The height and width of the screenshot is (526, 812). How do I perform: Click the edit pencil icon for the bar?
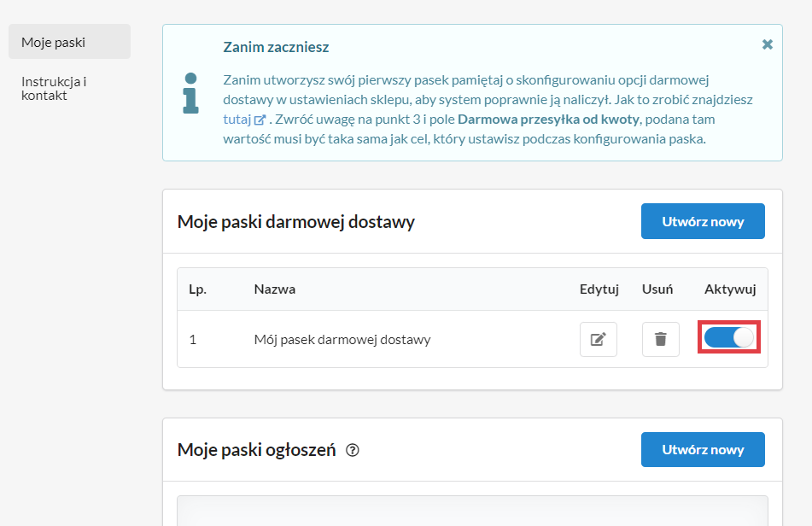click(598, 339)
